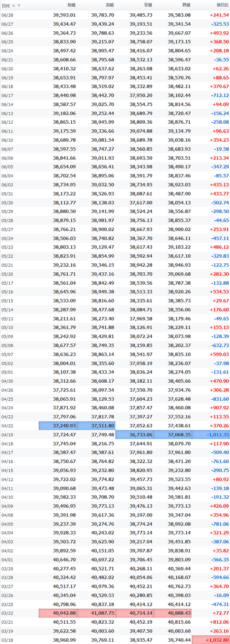230x644 pixels.
Task: Select high price 38,863.14 on 05/07
Action: [103, 354]
